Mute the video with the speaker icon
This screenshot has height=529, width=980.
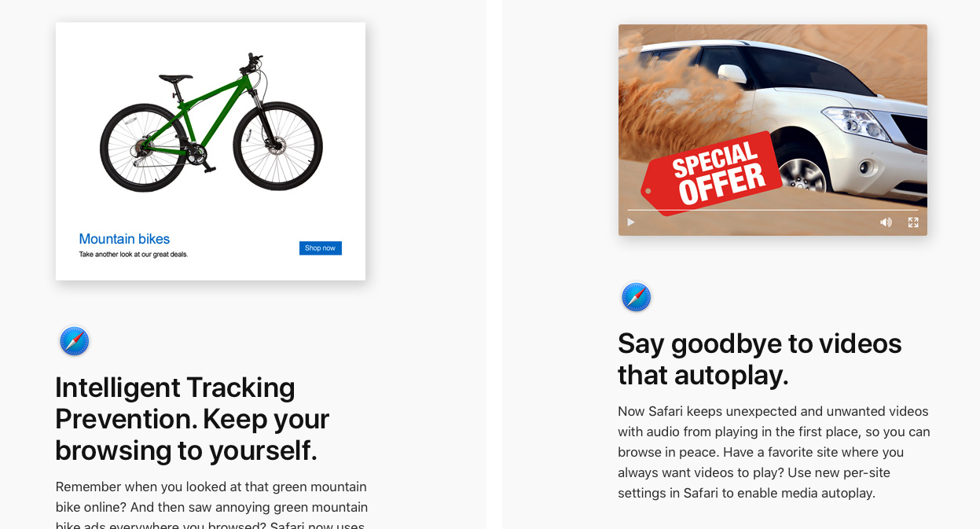point(886,222)
